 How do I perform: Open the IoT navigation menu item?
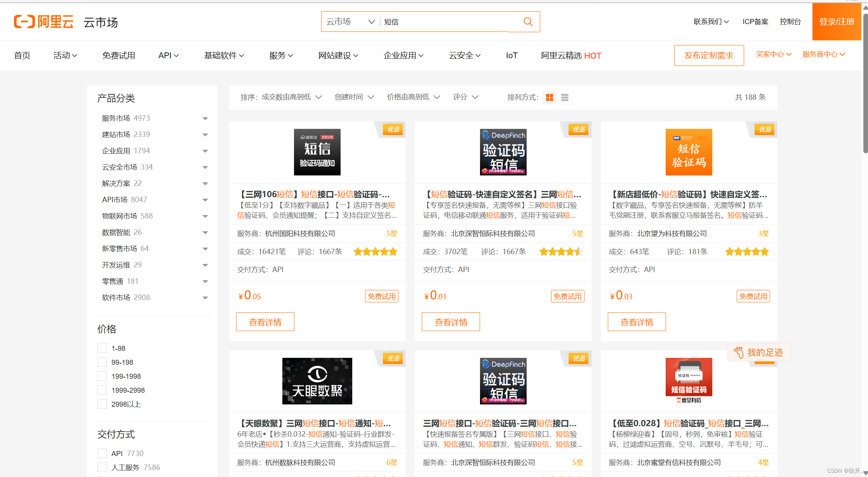pos(511,55)
